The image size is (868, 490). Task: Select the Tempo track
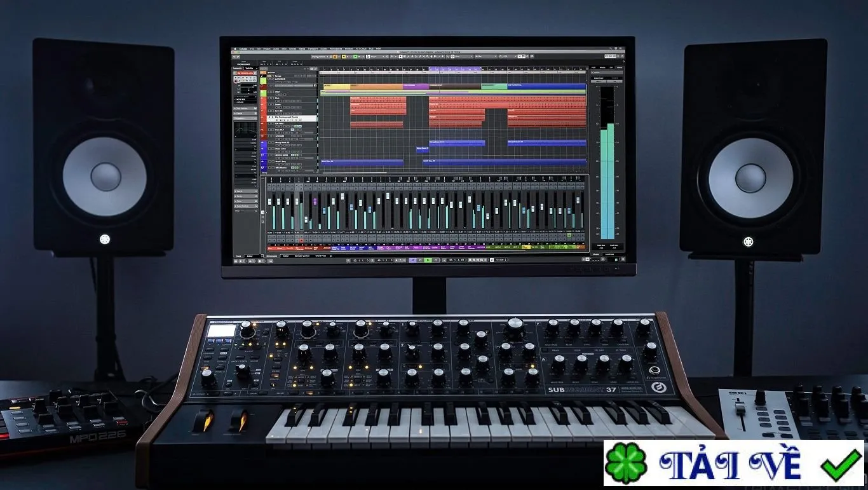[x=292, y=75]
